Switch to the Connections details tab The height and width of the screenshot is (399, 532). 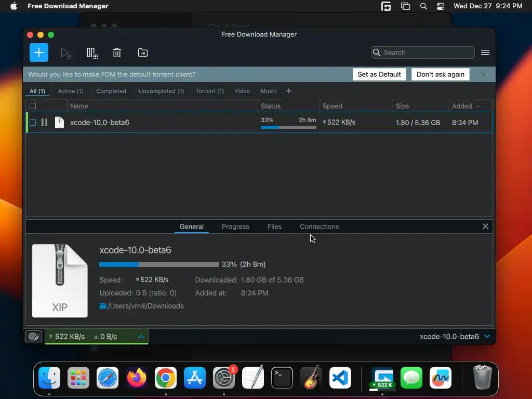tap(320, 227)
